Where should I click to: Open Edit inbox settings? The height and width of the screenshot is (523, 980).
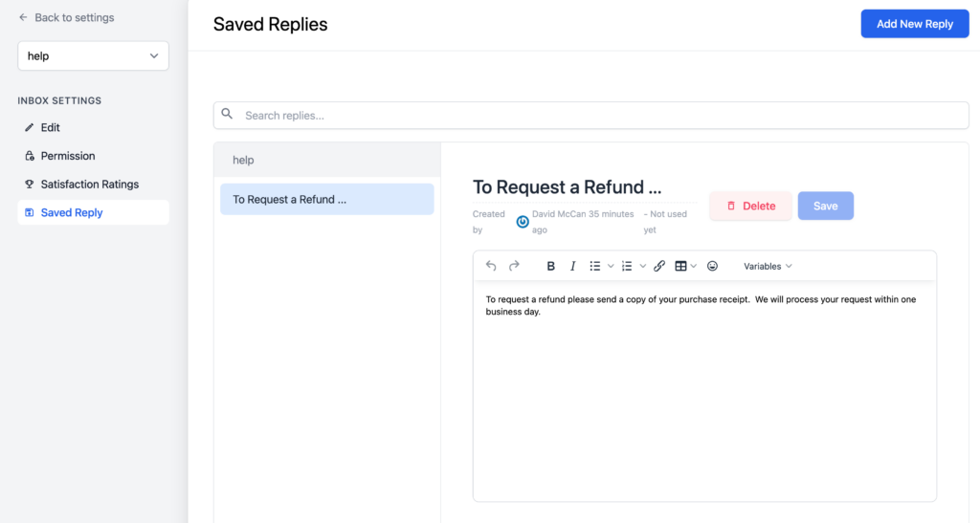coord(93,127)
